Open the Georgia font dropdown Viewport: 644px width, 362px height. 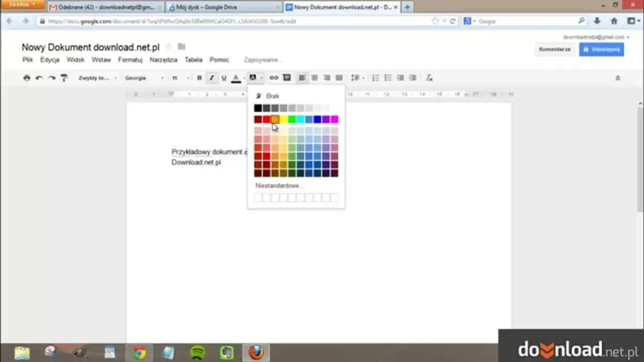[x=144, y=78]
